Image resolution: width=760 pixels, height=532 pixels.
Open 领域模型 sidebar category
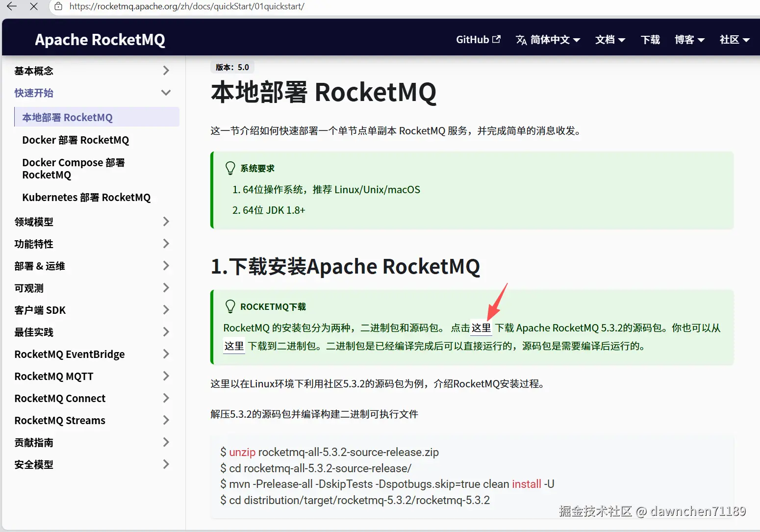click(x=34, y=222)
